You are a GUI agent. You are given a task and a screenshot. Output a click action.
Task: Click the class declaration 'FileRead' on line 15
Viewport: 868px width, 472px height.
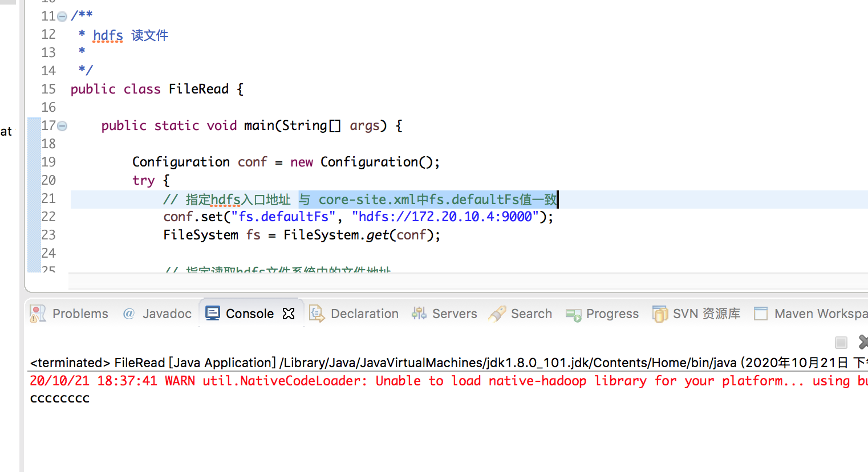click(198, 89)
